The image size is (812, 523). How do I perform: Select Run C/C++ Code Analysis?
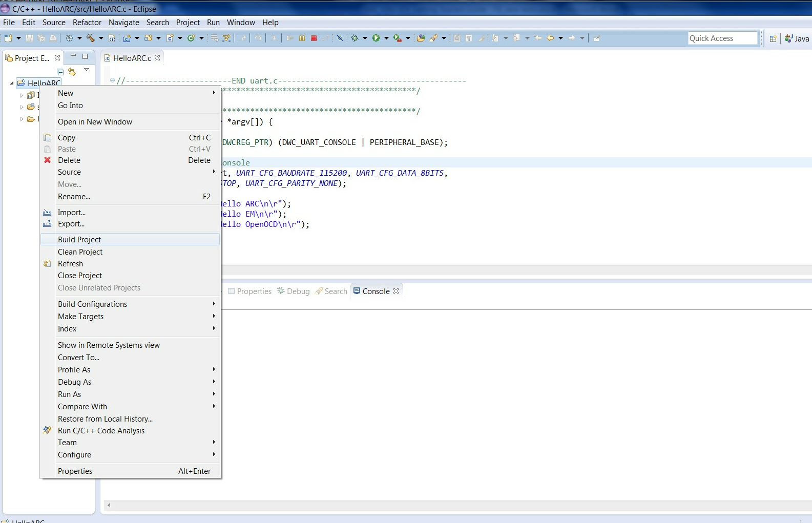[x=130, y=430]
